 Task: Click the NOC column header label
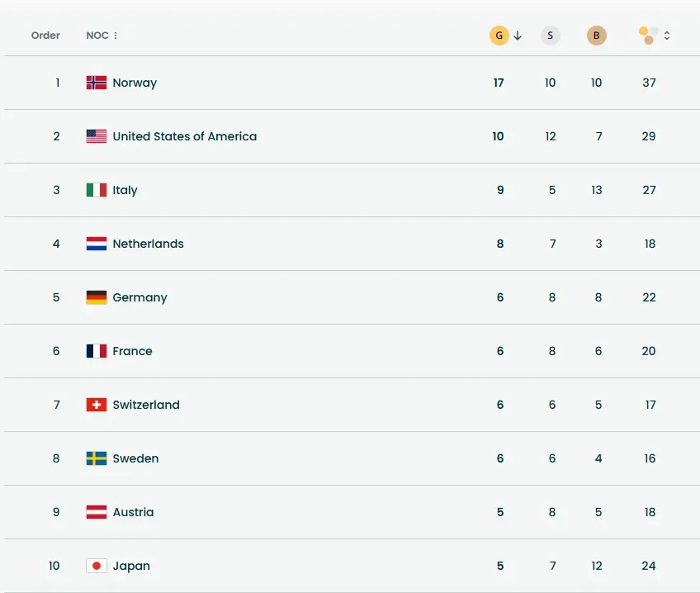[97, 36]
